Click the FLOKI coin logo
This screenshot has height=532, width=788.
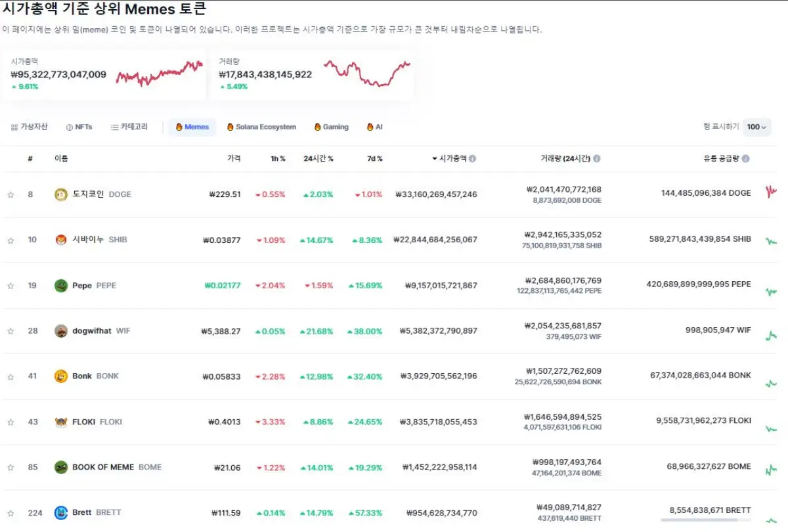pyautogui.click(x=61, y=422)
